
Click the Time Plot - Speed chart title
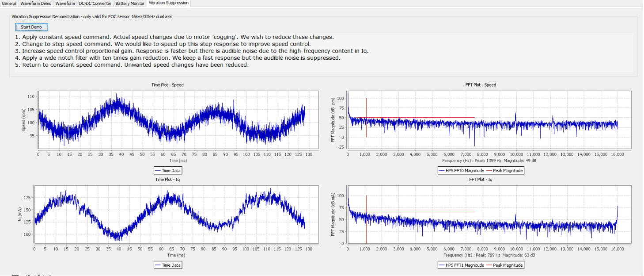pos(167,85)
